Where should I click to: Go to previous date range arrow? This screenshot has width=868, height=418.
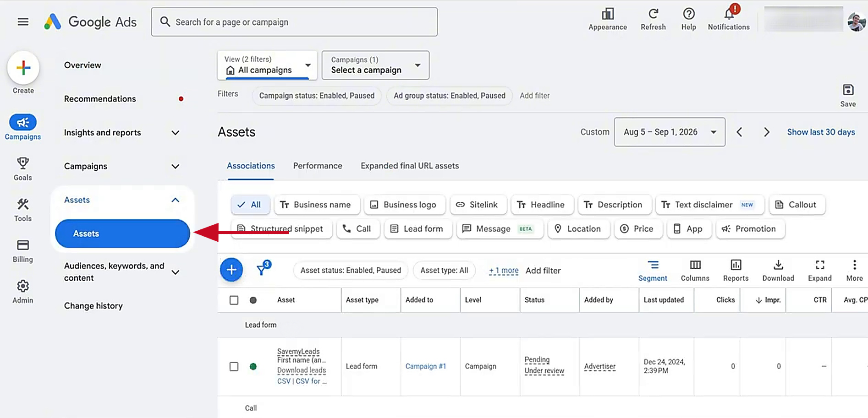[739, 132]
